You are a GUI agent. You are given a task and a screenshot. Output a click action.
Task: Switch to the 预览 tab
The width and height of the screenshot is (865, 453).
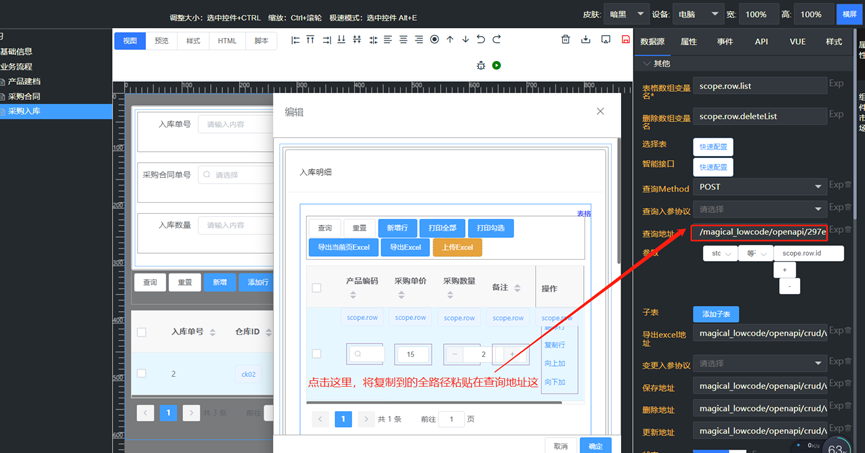(x=162, y=41)
